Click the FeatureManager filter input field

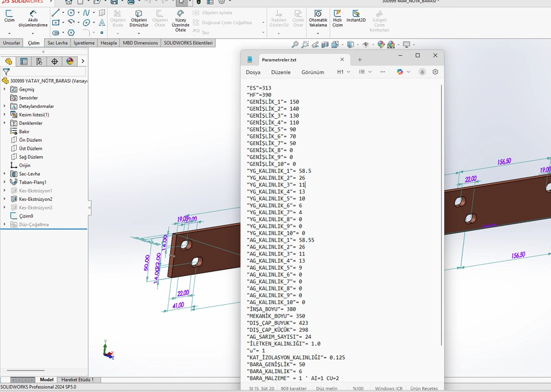click(x=47, y=72)
